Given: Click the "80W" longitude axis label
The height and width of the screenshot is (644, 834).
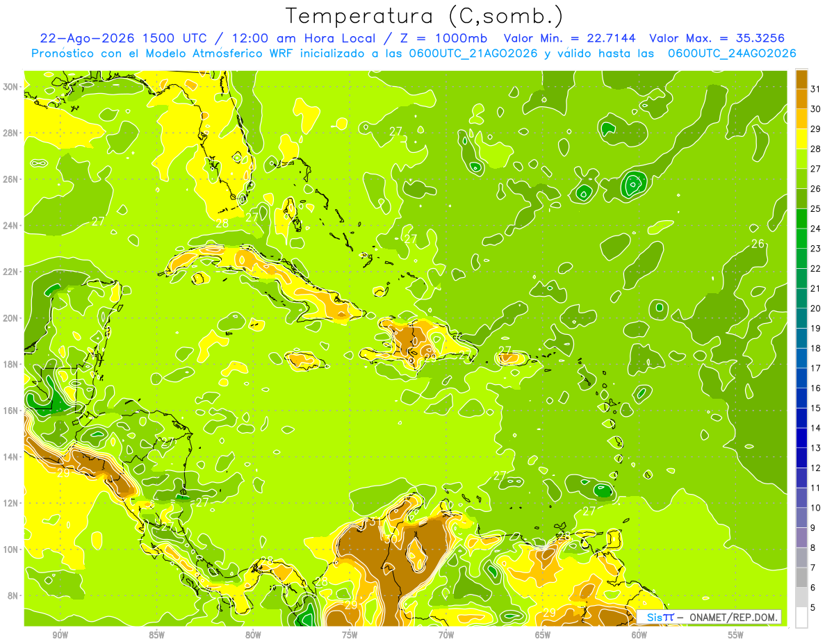Looking at the screenshot, I should tap(254, 635).
